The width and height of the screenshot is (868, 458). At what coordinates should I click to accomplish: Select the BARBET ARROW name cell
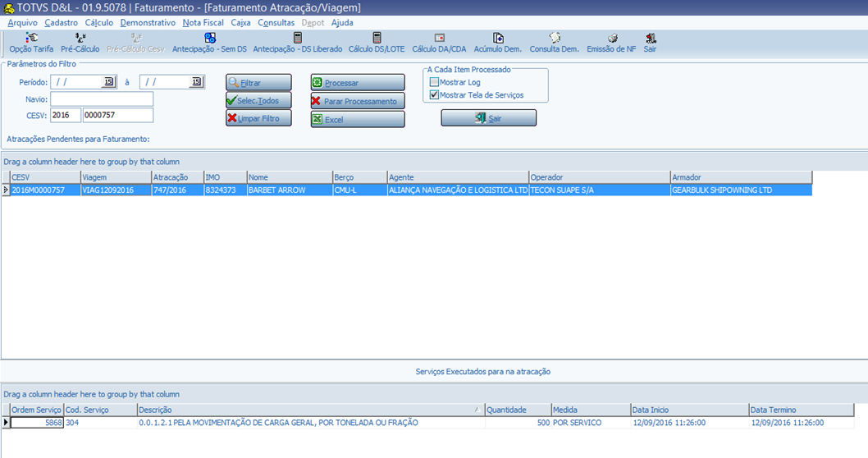pyautogui.click(x=290, y=190)
